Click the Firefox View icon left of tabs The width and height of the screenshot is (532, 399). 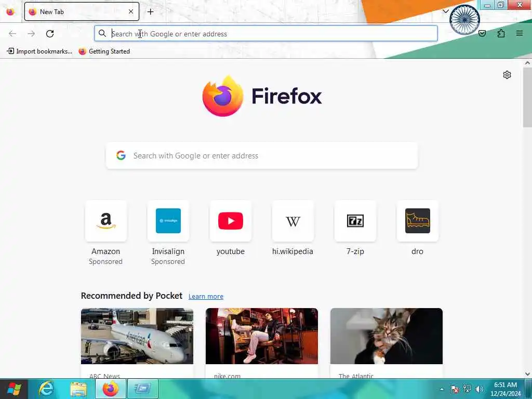pyautogui.click(x=10, y=12)
